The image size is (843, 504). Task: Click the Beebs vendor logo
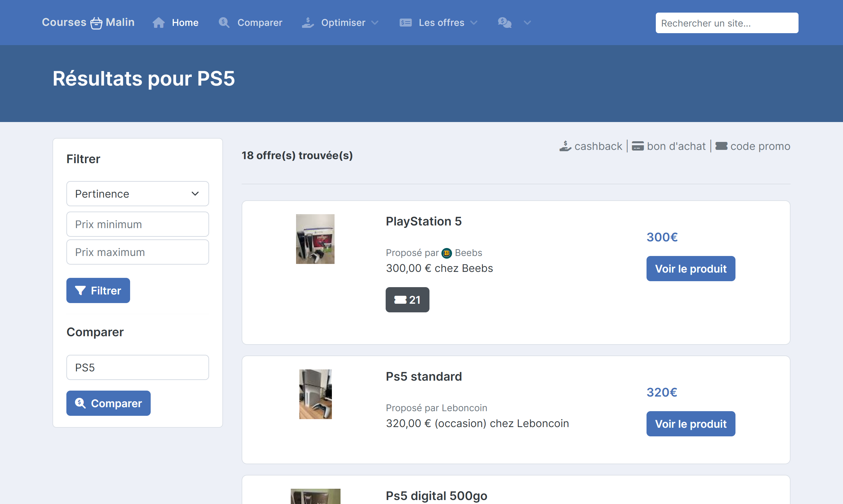pyautogui.click(x=447, y=253)
